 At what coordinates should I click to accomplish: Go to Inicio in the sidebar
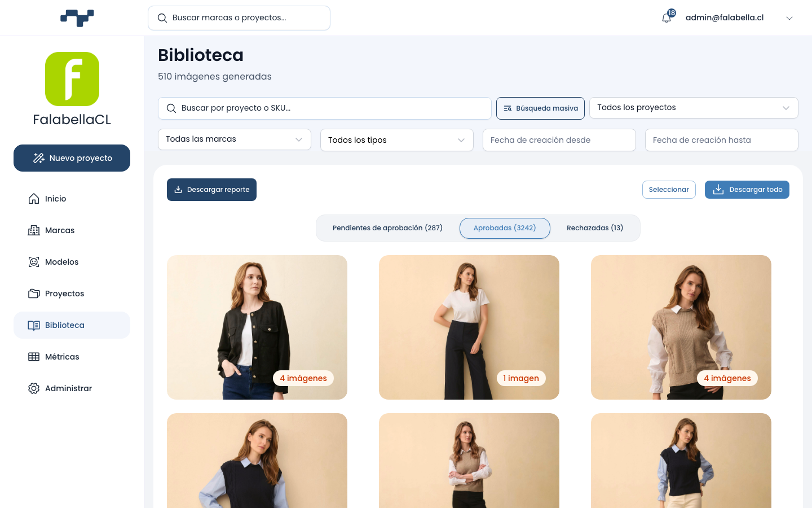click(x=72, y=199)
